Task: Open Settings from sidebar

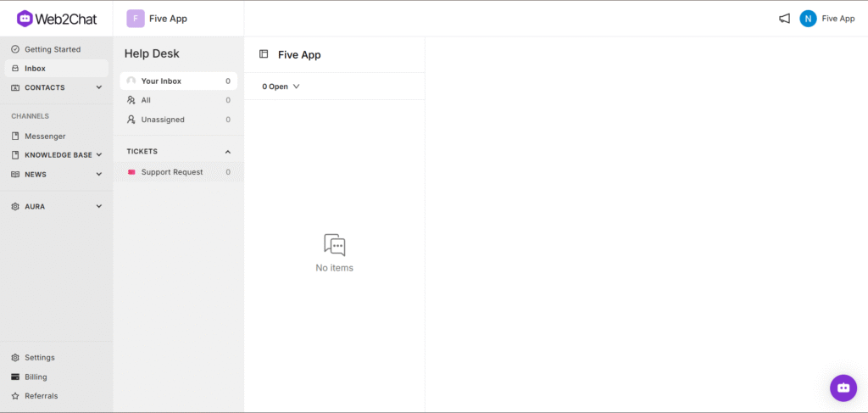Action: (x=57, y=358)
